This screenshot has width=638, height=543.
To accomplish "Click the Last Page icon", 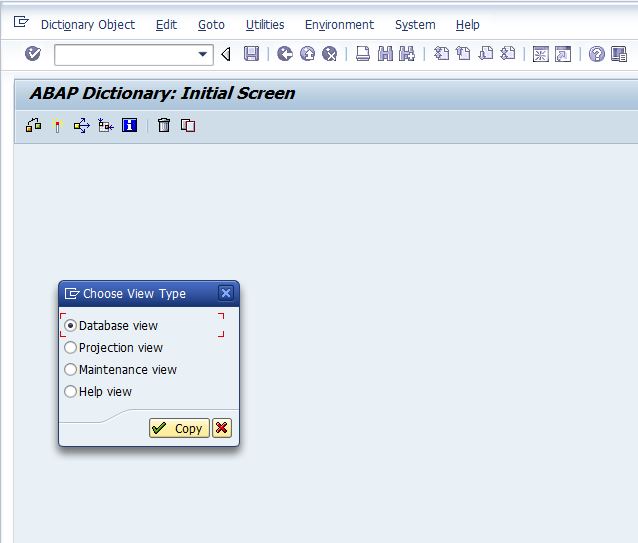I will [x=507, y=54].
